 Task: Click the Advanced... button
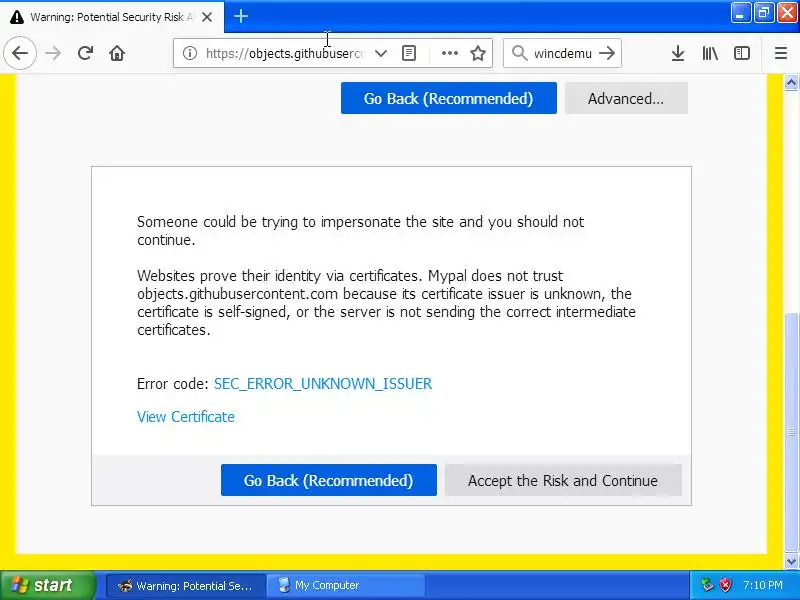coord(626,98)
